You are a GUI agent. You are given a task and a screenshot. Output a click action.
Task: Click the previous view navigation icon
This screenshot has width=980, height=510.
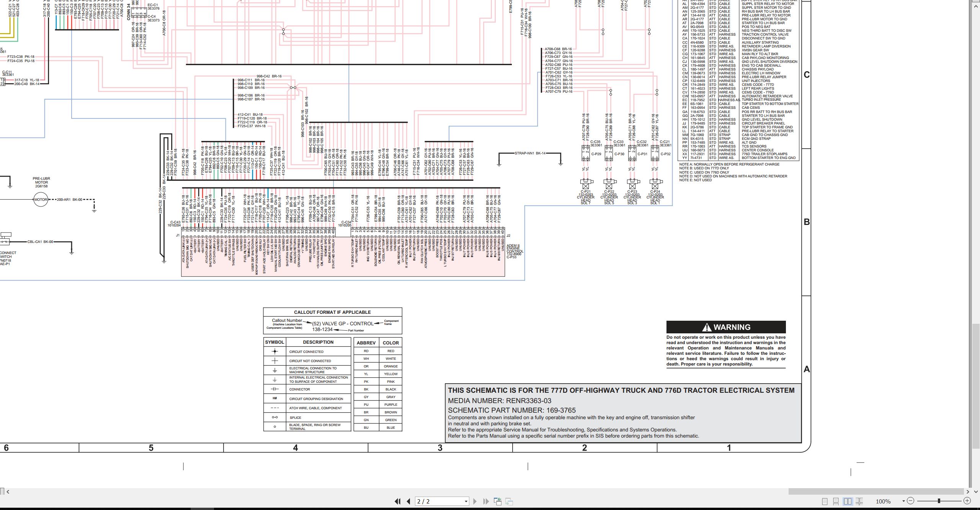tap(498, 501)
